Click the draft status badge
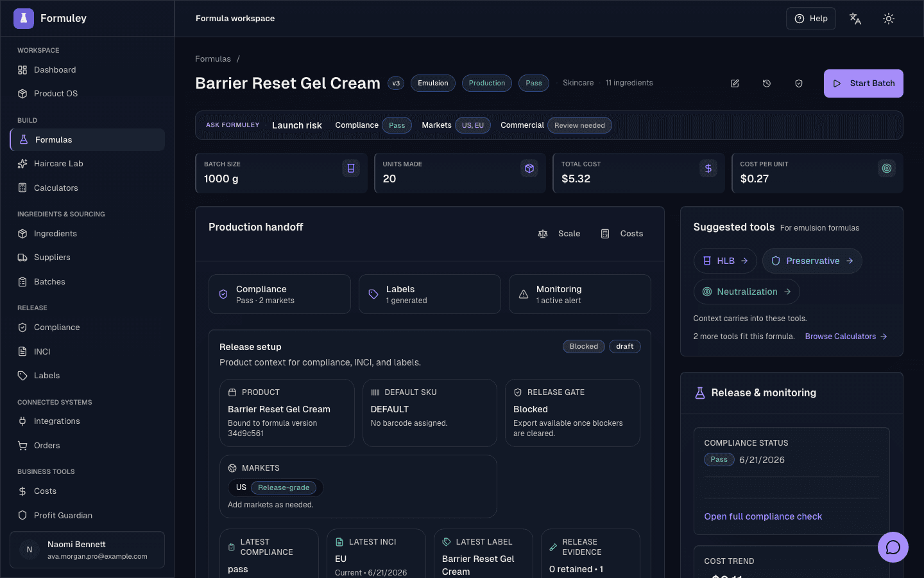The image size is (924, 578). (x=625, y=347)
